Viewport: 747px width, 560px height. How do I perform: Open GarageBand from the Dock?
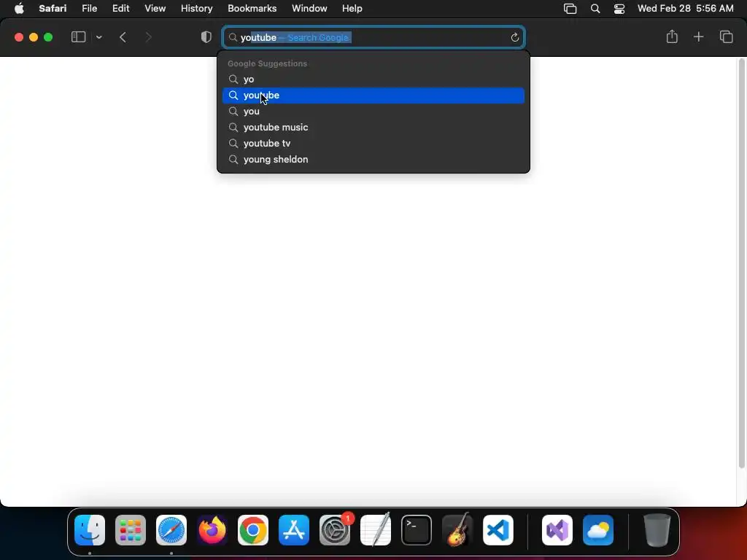click(x=457, y=530)
